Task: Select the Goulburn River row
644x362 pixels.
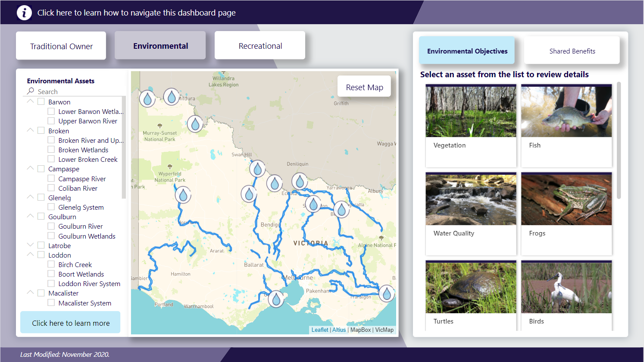Action: pos(80,226)
